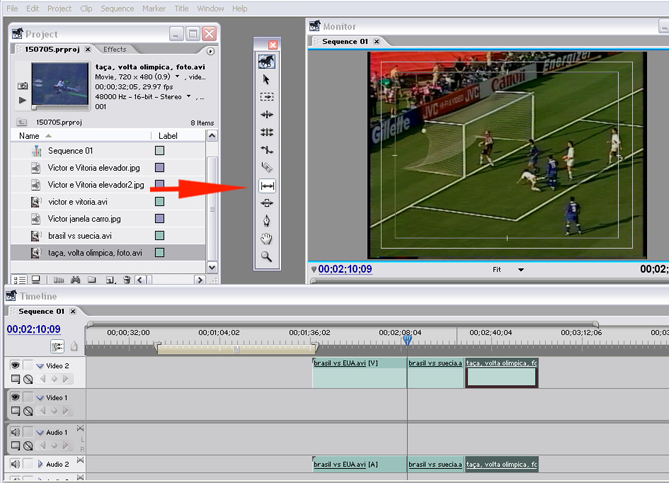Pick the Hand tool

pos(267,239)
